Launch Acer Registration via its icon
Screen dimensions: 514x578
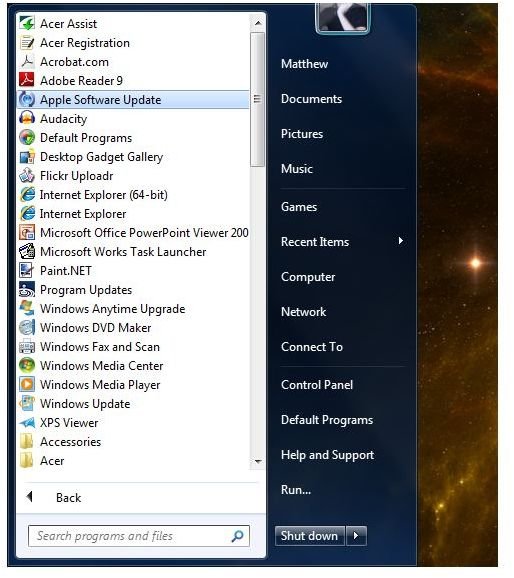pos(27,43)
